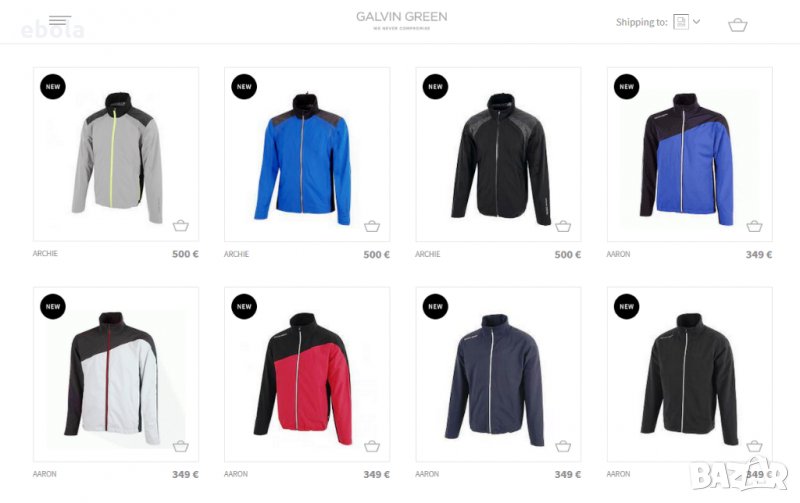800x503 pixels.
Task: Add black Archie jacket to basket
Action: (x=563, y=226)
